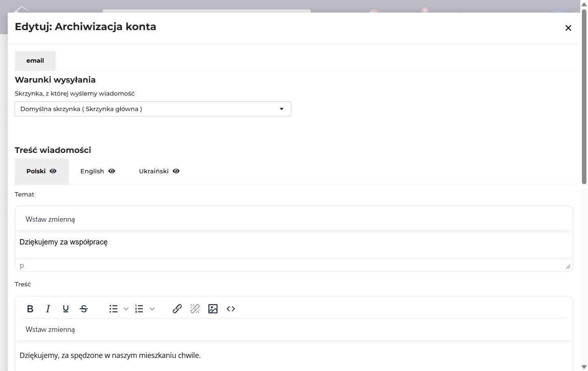The width and height of the screenshot is (588, 371).
Task: Click the Treść field label
Action: coord(23,284)
